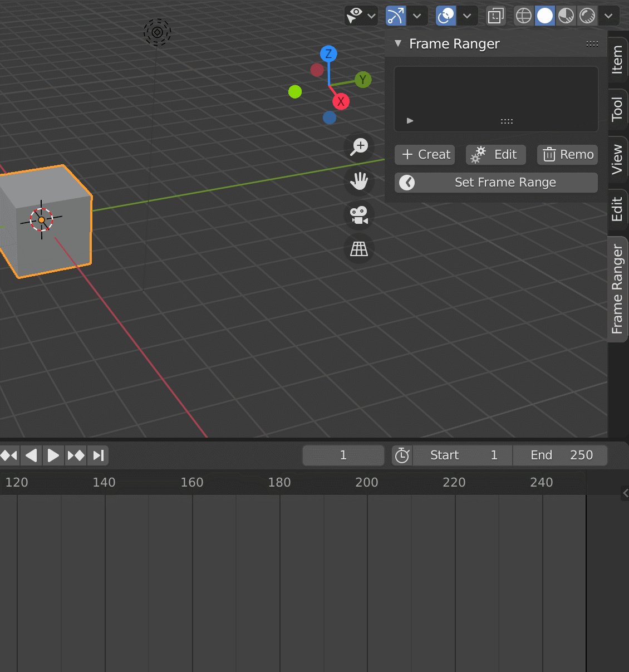Click the Create button in Frame Ranger
The height and width of the screenshot is (672, 629).
424,155
